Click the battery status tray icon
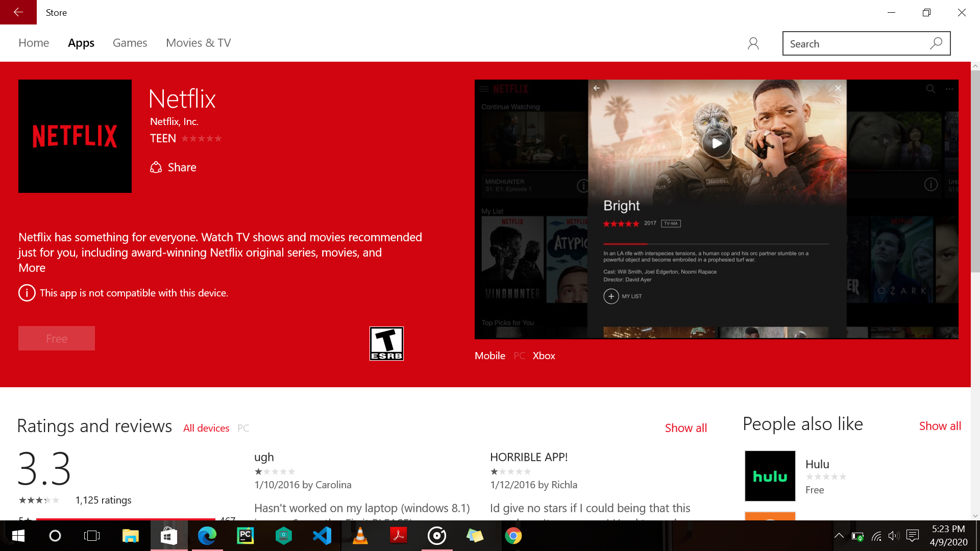 [857, 536]
